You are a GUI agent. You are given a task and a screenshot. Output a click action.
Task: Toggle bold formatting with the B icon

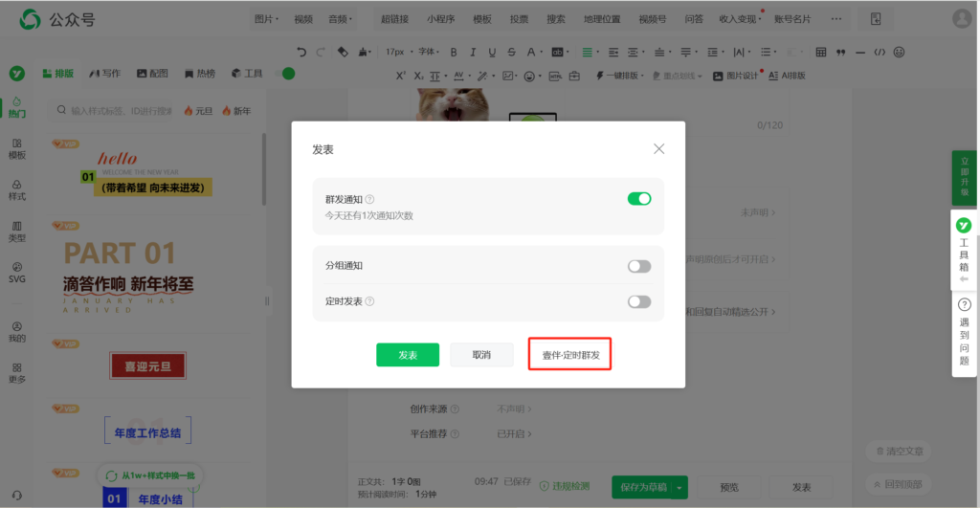[x=454, y=53]
